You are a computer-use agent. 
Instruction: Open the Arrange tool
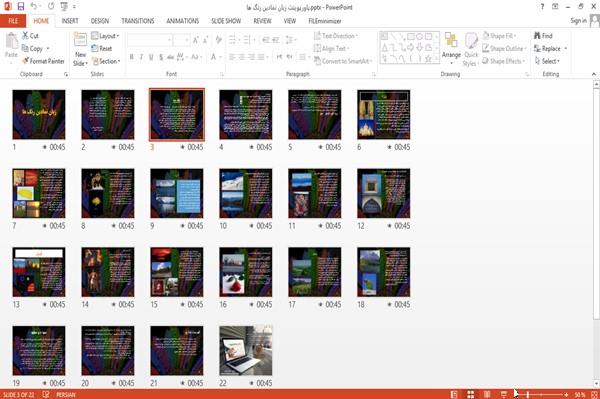coord(451,45)
